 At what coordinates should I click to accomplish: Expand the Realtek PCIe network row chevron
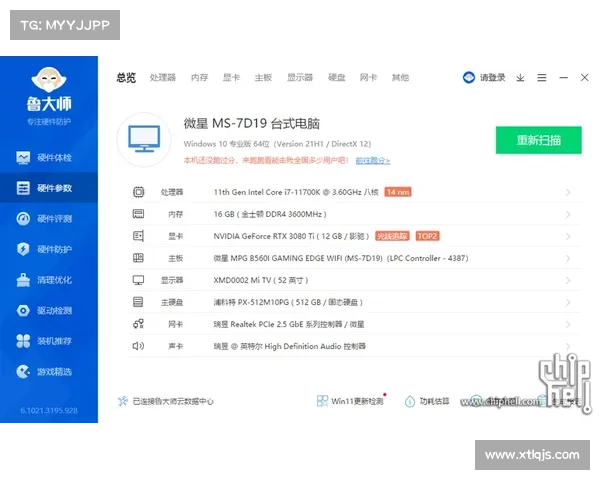tap(568, 325)
